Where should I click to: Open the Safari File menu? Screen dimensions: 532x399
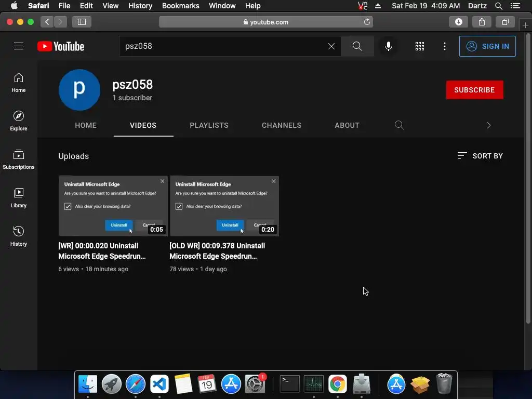click(64, 6)
